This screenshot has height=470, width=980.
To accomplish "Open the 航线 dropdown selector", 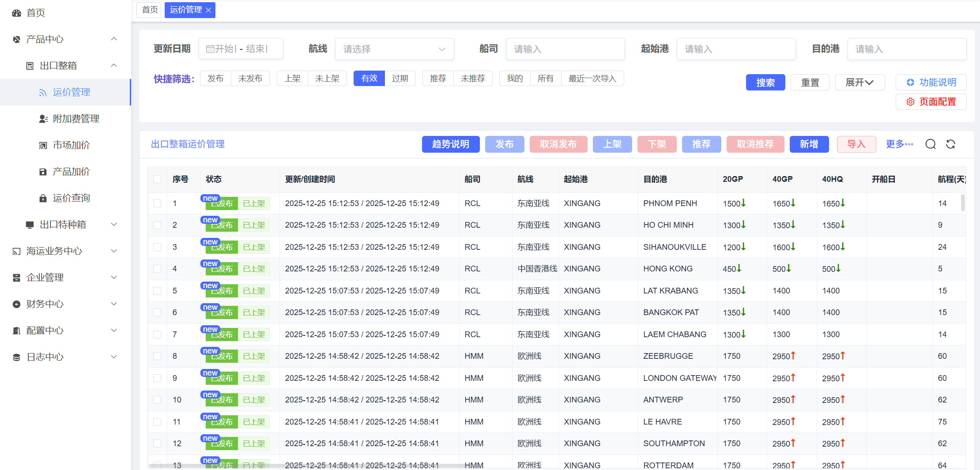I will pos(394,49).
